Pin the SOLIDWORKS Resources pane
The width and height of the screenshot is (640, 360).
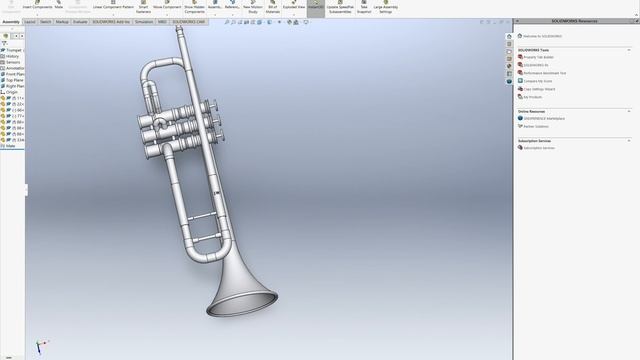pyautogui.click(x=636, y=21)
